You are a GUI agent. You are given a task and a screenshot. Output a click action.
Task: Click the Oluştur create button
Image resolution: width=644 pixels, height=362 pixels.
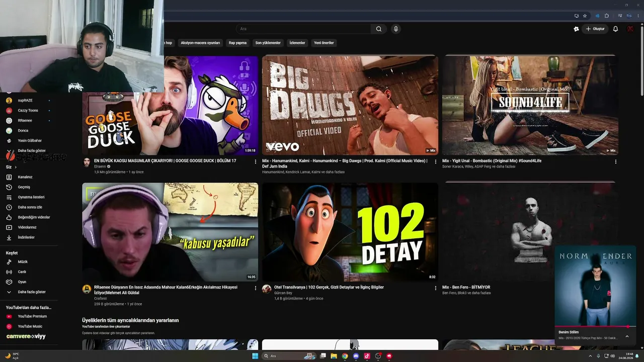(x=595, y=29)
